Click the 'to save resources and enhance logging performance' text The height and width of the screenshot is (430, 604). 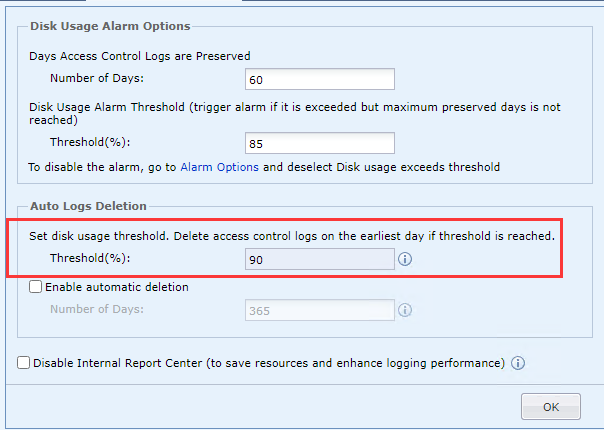coord(356,364)
